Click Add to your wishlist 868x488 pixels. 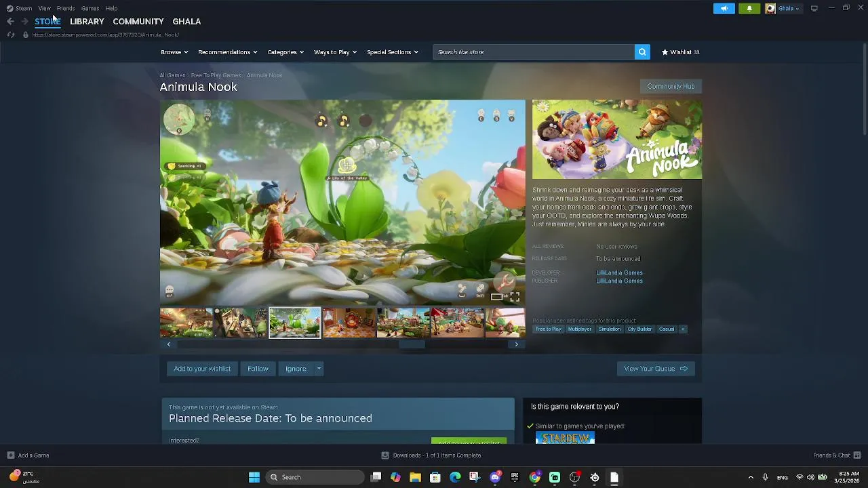pyautogui.click(x=202, y=369)
